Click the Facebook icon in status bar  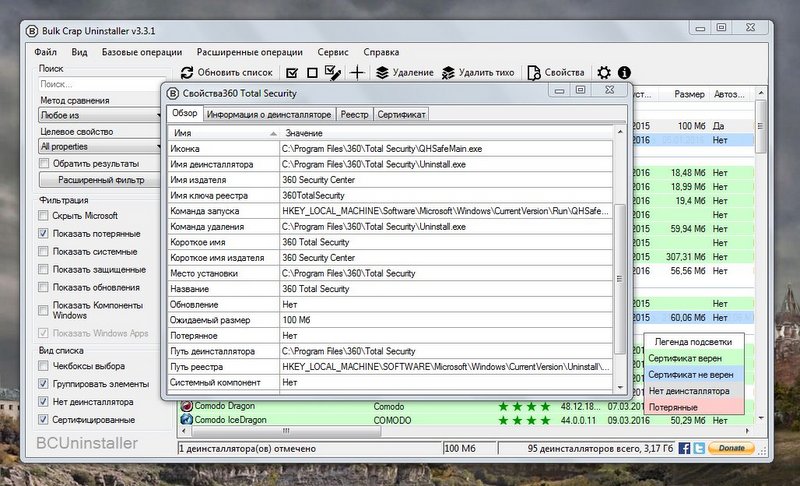pos(685,448)
